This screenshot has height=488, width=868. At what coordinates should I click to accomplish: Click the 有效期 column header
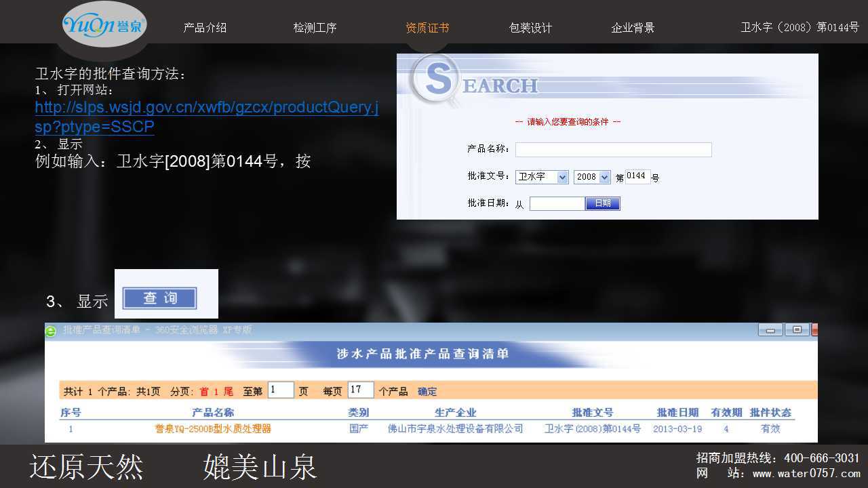[726, 412]
